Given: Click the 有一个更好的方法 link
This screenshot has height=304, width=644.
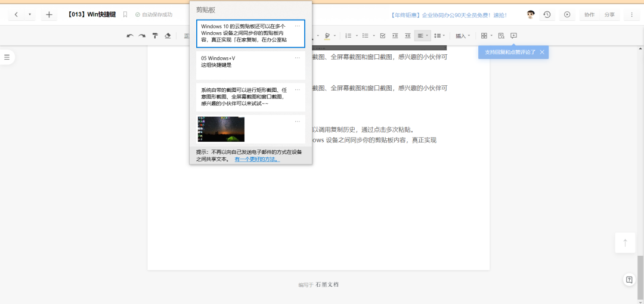Looking at the screenshot, I should click(x=257, y=159).
